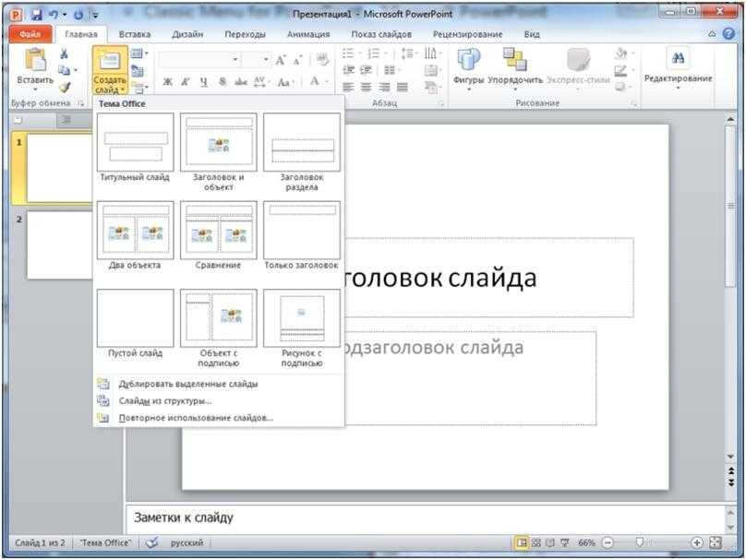Choose Повторное использование слайдов entry
Screen dimensions: 746x560
click(x=219, y=418)
